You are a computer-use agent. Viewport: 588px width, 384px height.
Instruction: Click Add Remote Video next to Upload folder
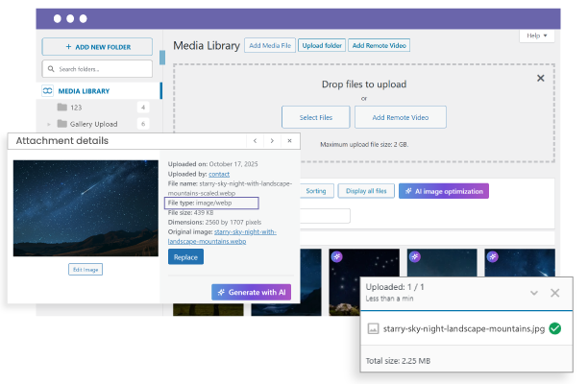tap(380, 45)
